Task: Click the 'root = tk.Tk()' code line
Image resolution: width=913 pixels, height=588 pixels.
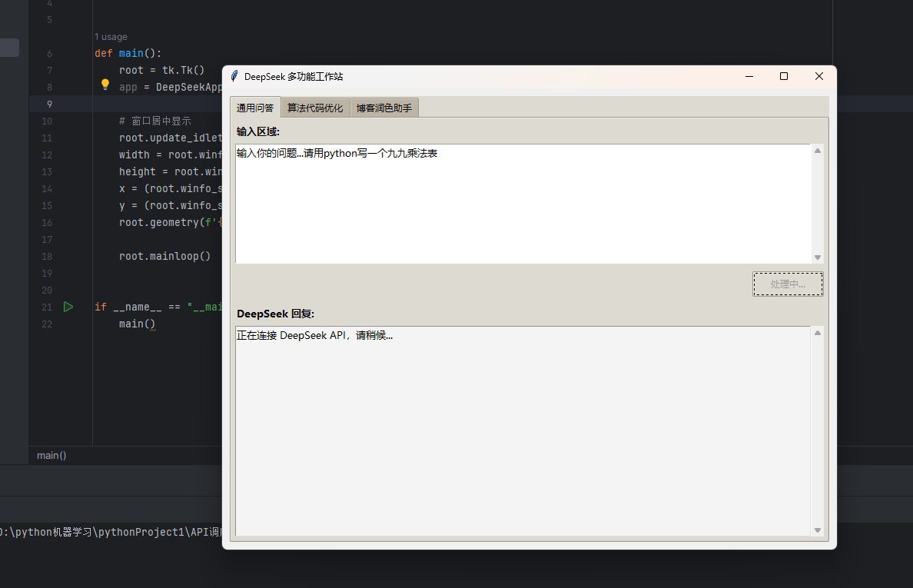Action: [x=162, y=70]
